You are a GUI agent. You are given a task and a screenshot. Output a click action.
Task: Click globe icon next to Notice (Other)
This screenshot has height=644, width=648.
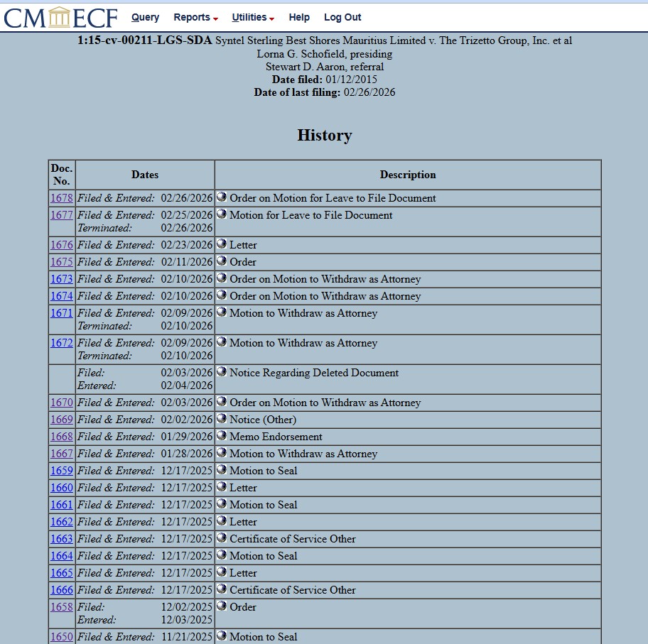coord(222,419)
